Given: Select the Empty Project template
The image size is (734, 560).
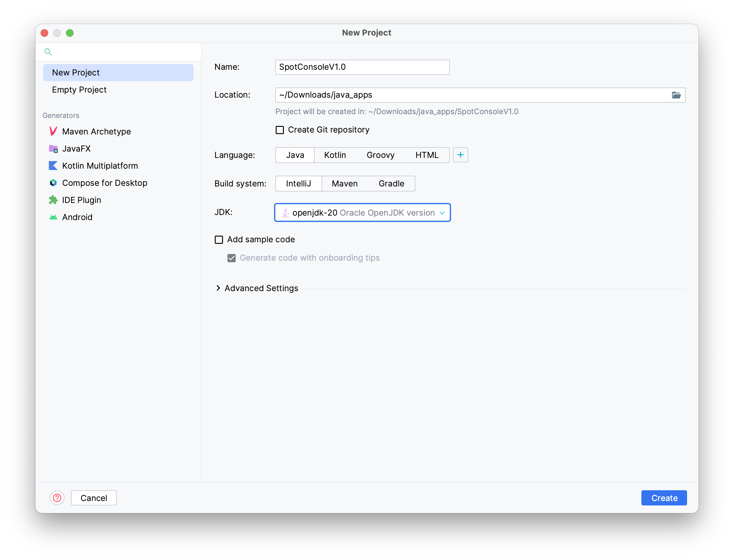Looking at the screenshot, I should pyautogui.click(x=80, y=89).
